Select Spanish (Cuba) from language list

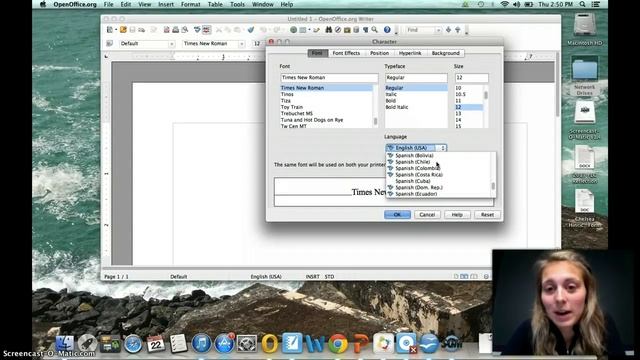tap(439, 181)
